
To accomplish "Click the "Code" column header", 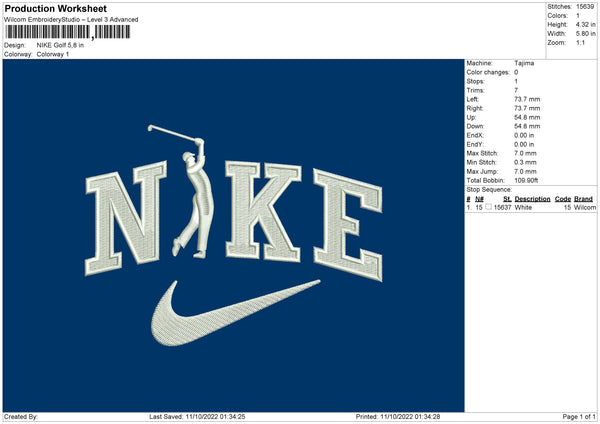I will [563, 199].
